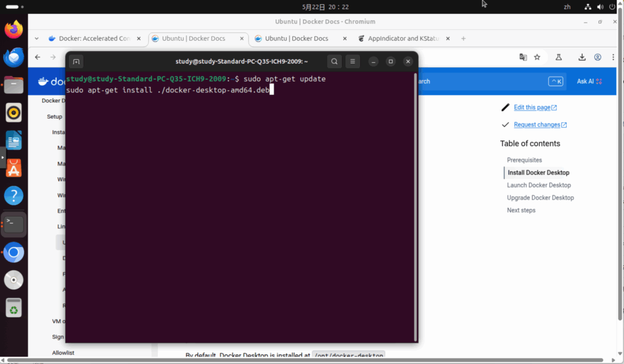Open new tab button in terminal header

pos(76,61)
